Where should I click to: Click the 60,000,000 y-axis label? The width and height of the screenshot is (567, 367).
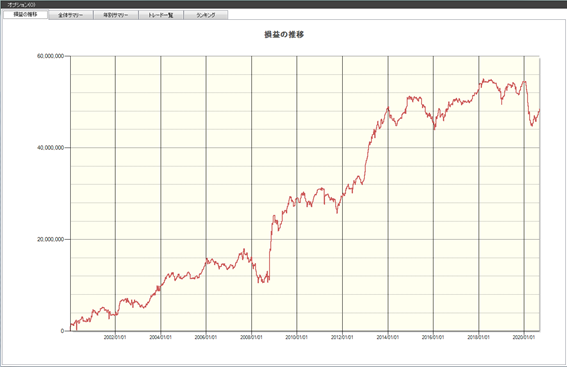click(51, 56)
